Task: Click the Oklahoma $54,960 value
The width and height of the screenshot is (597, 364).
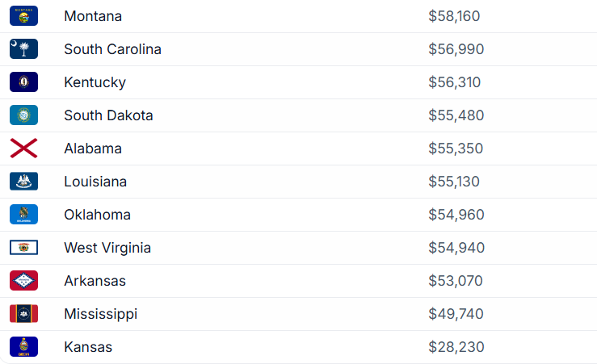Action: click(456, 215)
